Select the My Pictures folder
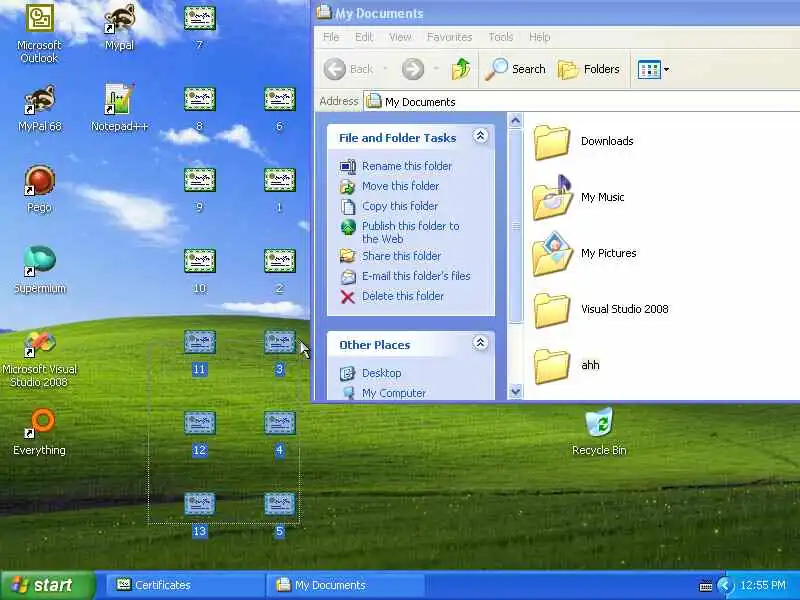The image size is (800, 600). click(584, 254)
